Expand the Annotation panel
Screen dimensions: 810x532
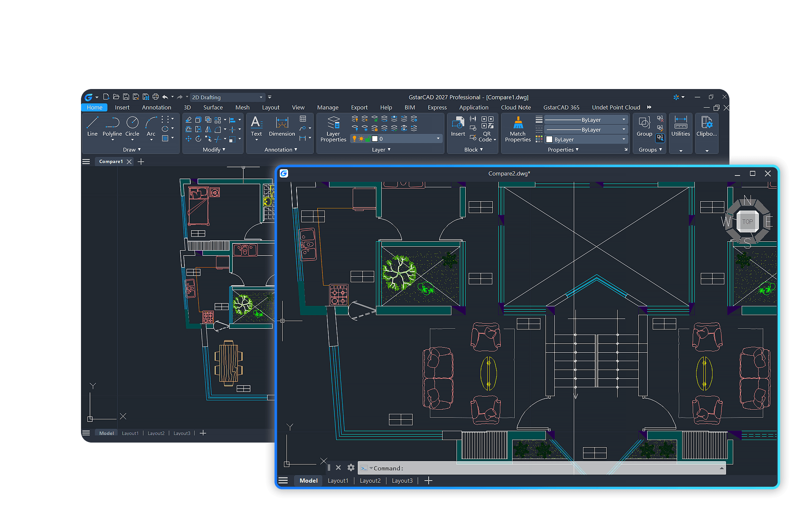281,150
